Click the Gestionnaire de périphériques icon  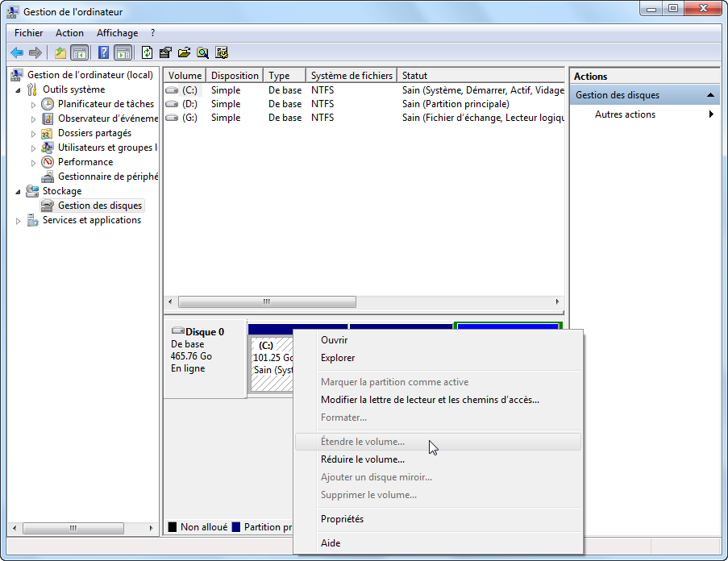pos(48,177)
